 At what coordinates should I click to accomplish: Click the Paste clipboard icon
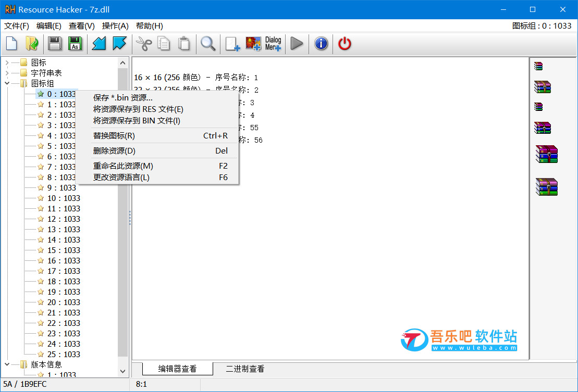coord(184,44)
